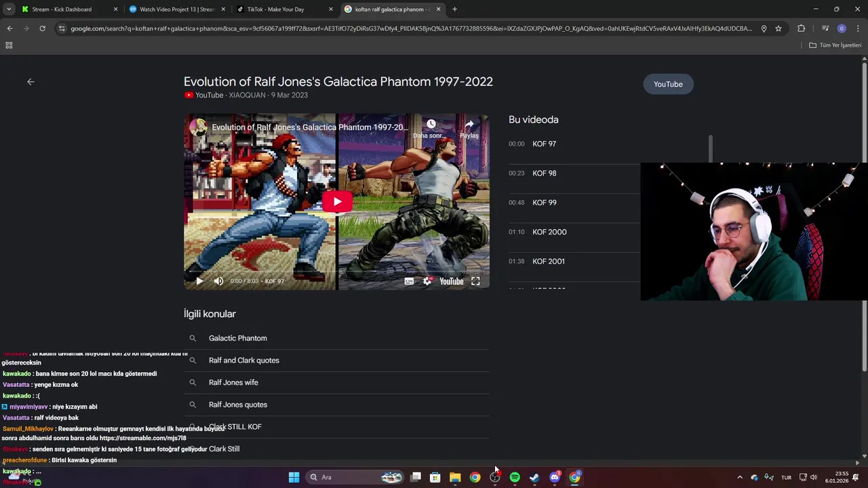Click the address bar URL
The width and height of the screenshot is (868, 488).
click(411, 28)
